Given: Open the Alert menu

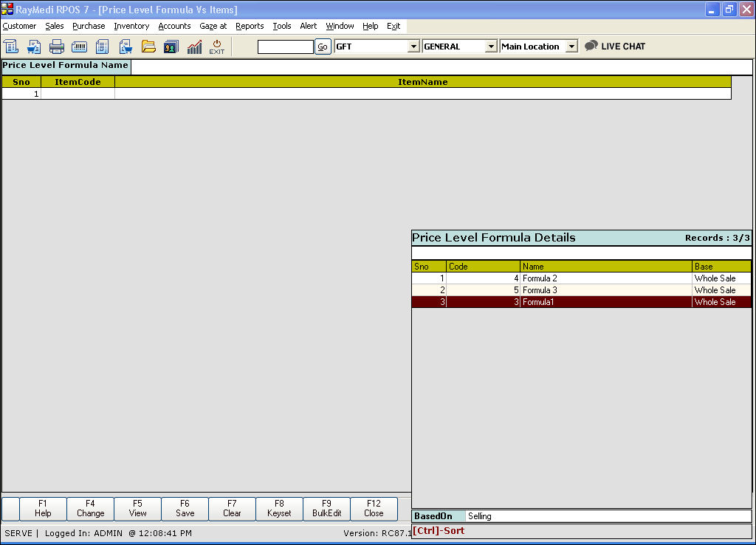Looking at the screenshot, I should click(309, 26).
